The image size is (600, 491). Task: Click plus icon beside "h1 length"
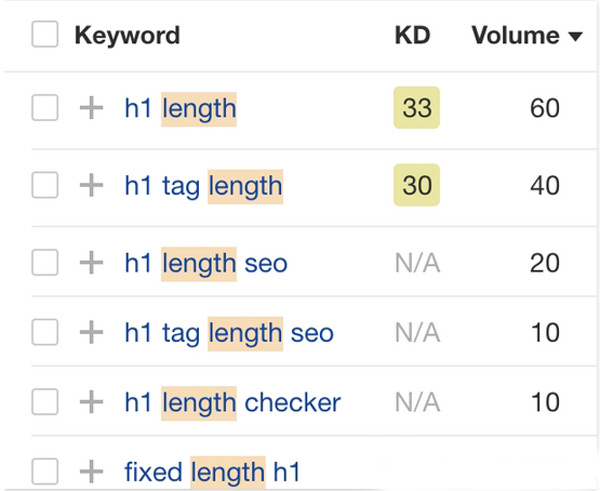(91, 108)
